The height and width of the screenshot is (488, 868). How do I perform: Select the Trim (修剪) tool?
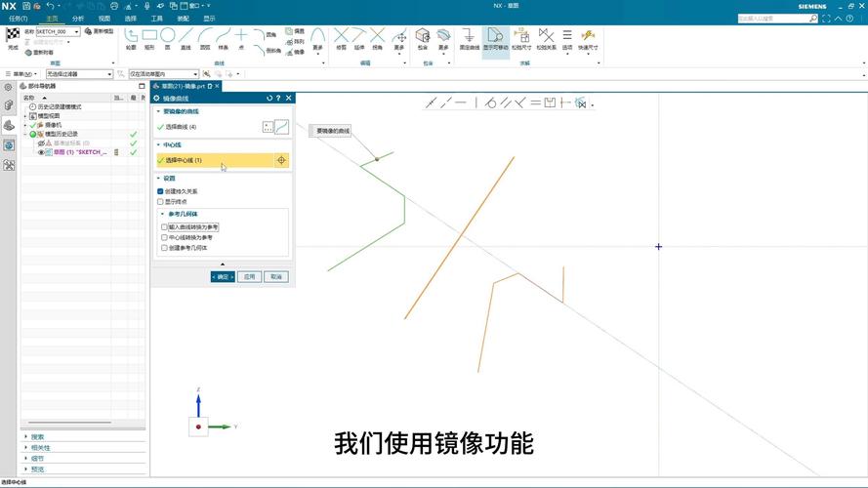341,38
